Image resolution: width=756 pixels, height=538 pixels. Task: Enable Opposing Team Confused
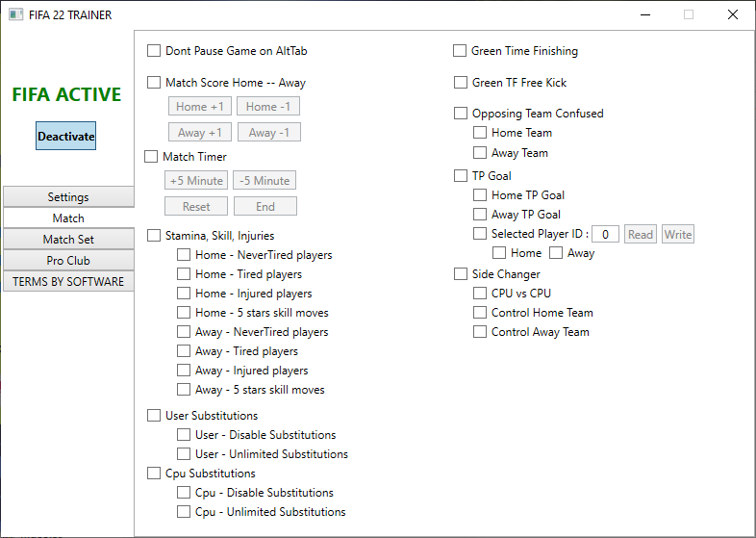tap(461, 113)
